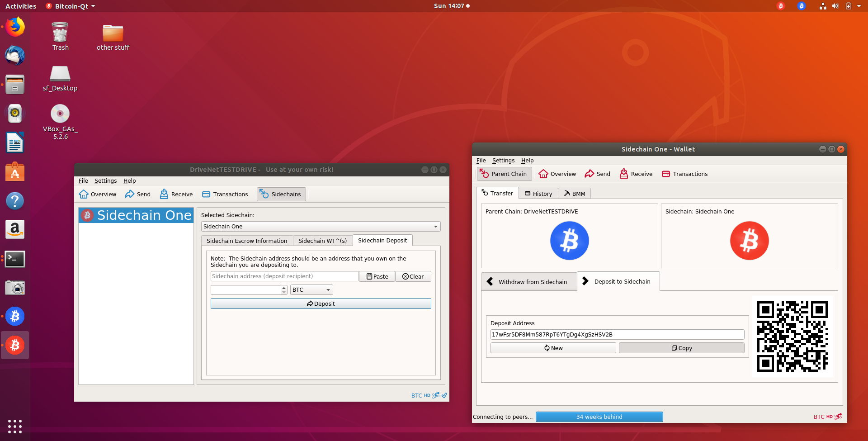Copy the deposit address
The width and height of the screenshot is (868, 441).
point(681,348)
